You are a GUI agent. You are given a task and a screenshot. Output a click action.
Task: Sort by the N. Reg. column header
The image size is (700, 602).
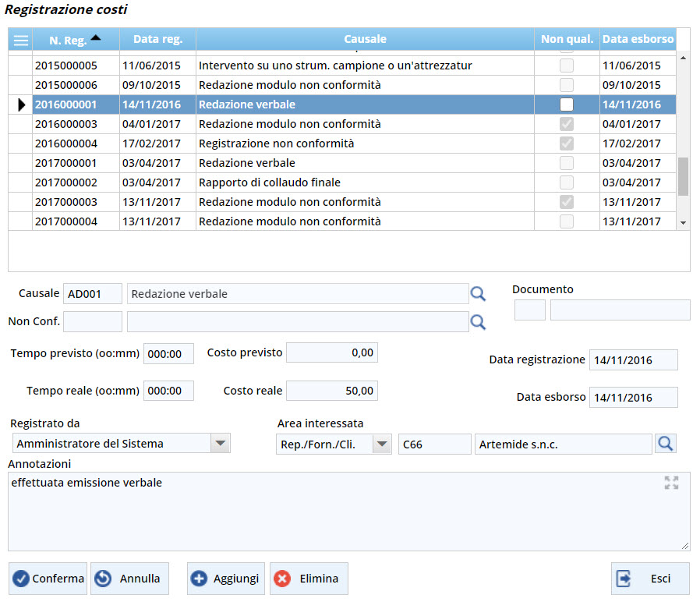coord(76,40)
